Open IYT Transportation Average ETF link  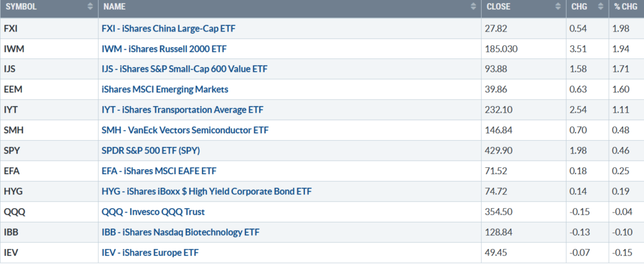(182, 110)
